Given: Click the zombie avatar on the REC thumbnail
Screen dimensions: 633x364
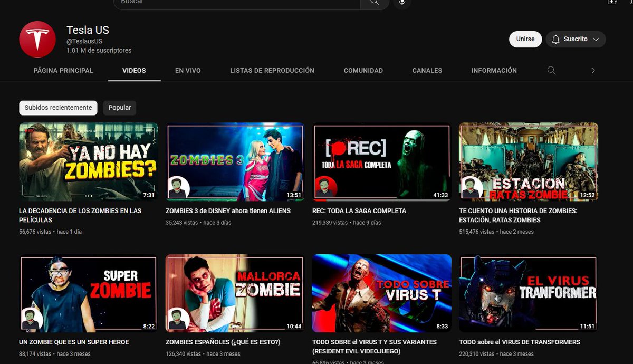Looking at the screenshot, I should [x=325, y=188].
